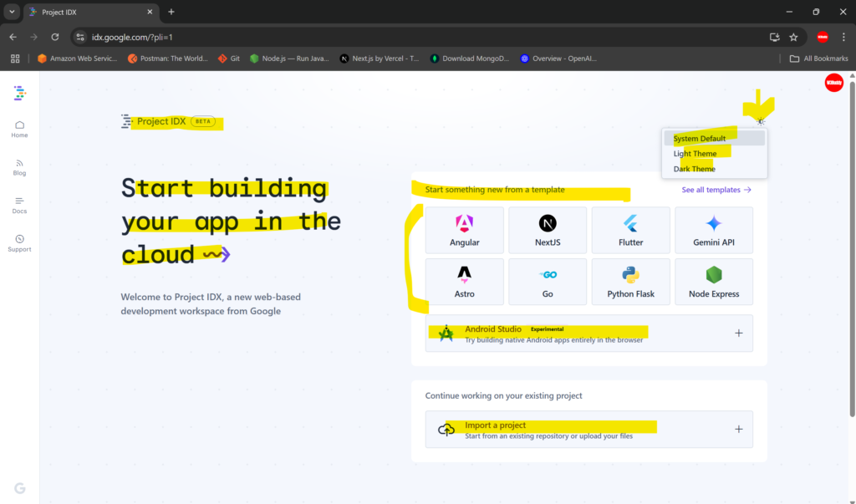The width and height of the screenshot is (856, 504).
Task: Click the Project IDX logo atop the sidebar
Action: tap(20, 93)
